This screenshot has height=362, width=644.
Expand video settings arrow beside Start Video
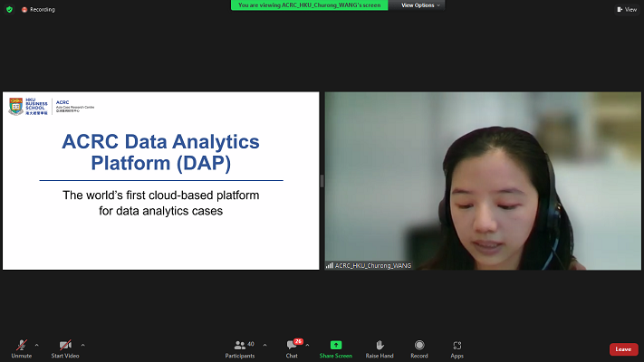82,345
